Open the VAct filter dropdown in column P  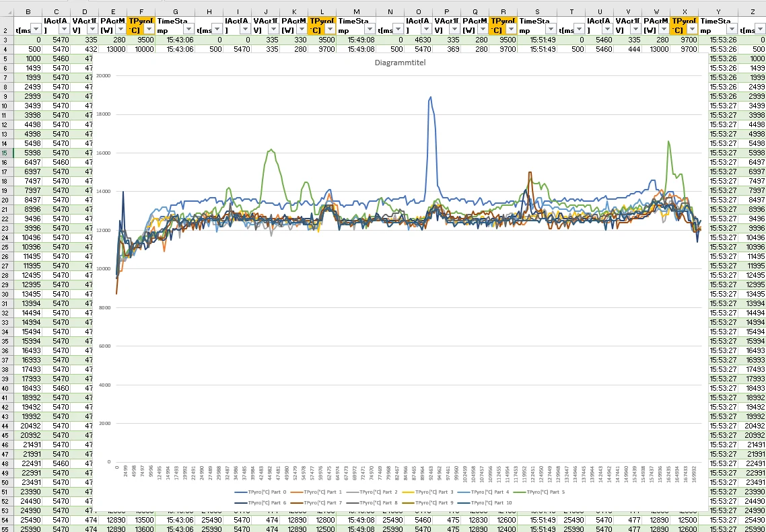pos(454,29)
